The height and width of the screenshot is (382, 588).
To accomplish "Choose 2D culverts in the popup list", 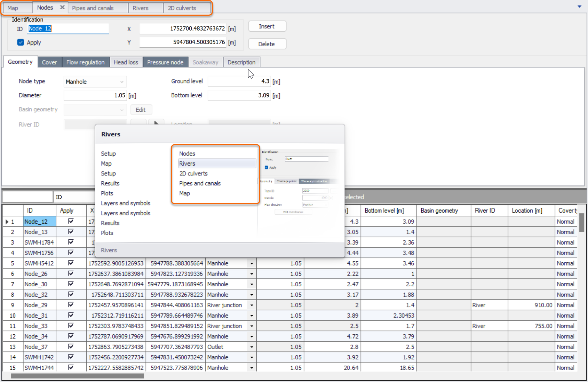I will 193,173.
